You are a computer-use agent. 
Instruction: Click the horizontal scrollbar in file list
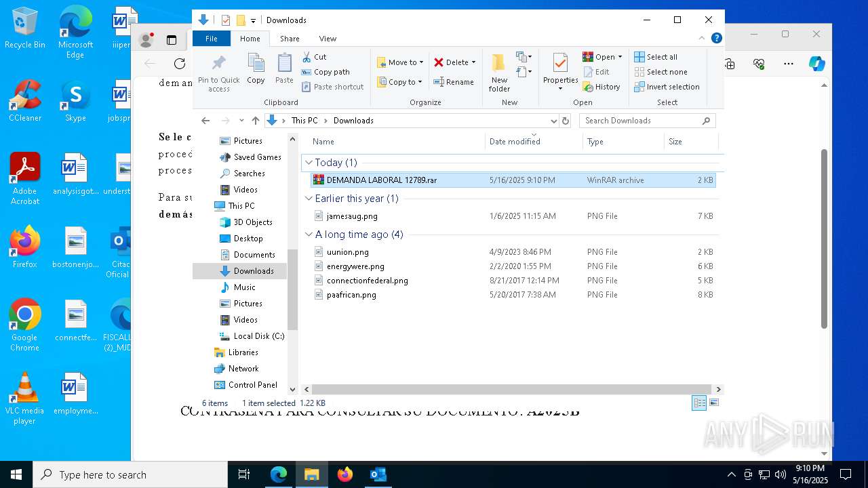tap(512, 389)
